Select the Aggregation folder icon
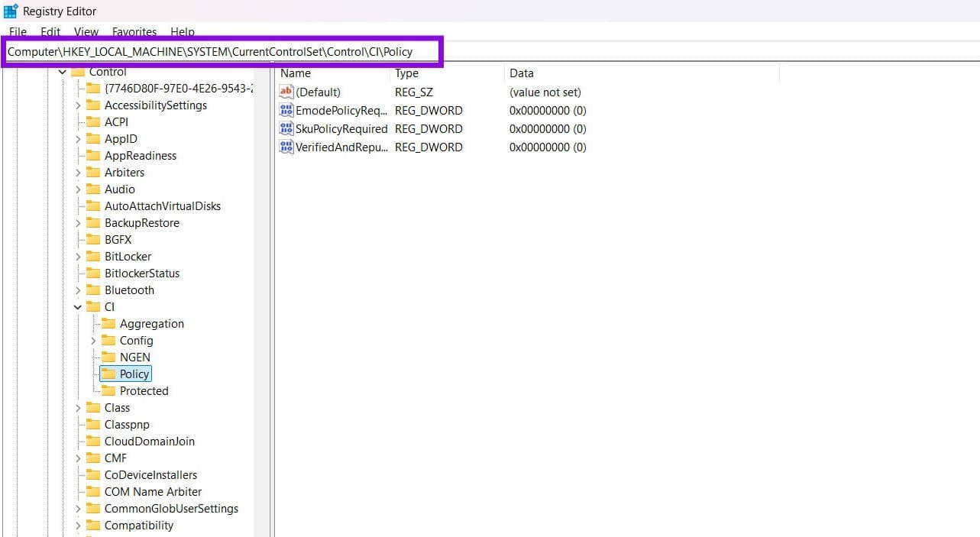Screen dimensions: 980x537 (108, 324)
